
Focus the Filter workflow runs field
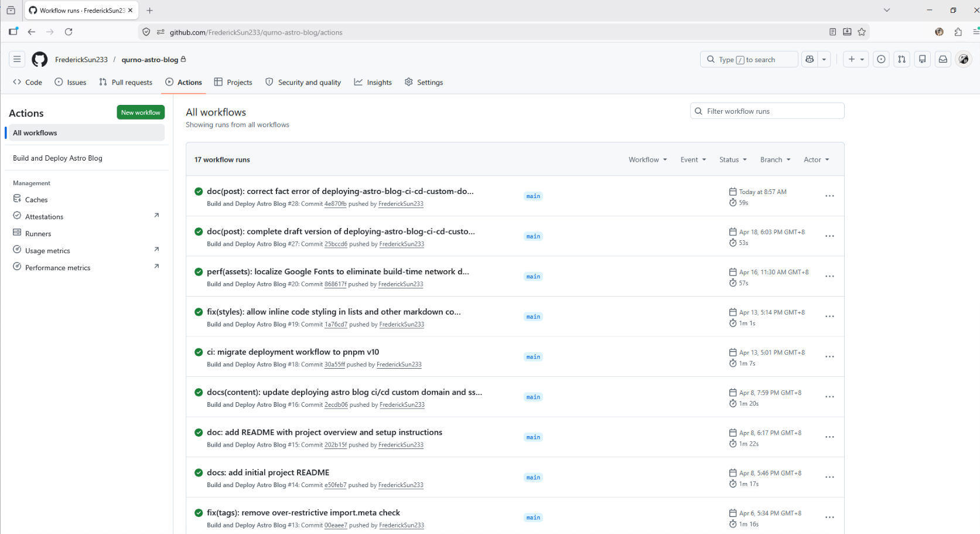click(x=767, y=111)
